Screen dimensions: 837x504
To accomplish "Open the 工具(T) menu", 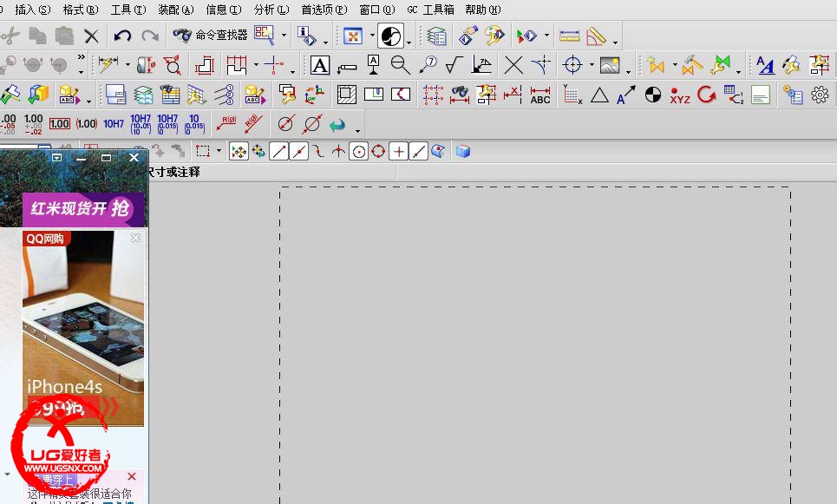I will 128,10.
